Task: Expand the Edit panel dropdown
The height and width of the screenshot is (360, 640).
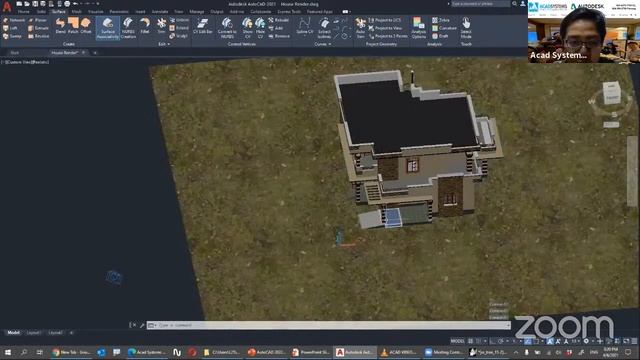Action: [164, 44]
